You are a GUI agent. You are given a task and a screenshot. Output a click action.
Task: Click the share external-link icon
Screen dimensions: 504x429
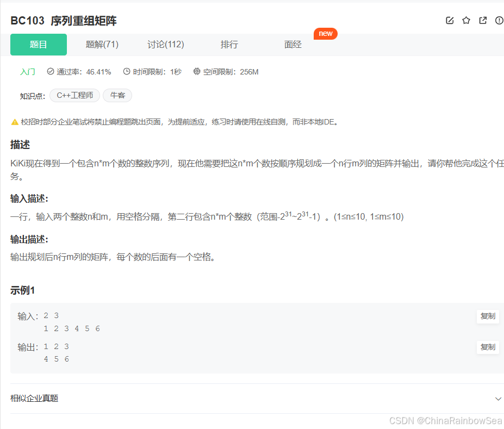pos(482,20)
